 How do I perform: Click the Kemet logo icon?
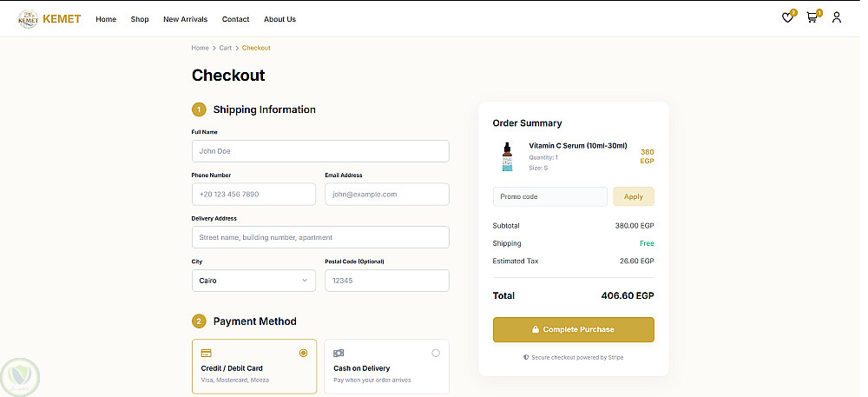(28, 18)
